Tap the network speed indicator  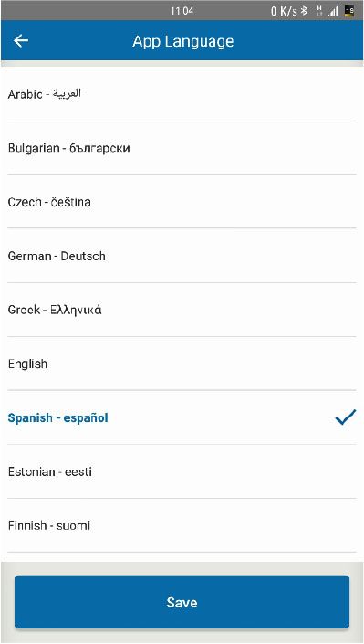[284, 12]
